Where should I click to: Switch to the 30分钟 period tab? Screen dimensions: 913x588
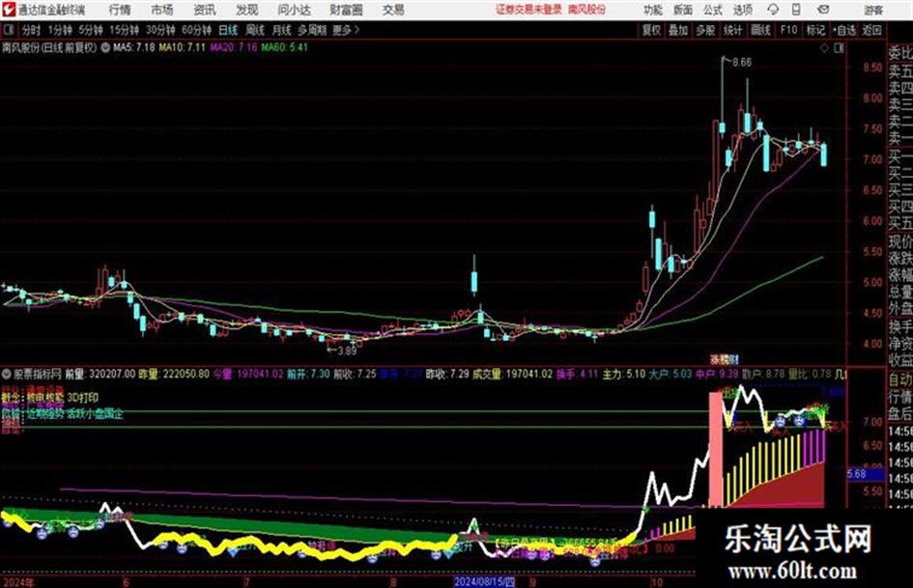(x=160, y=30)
